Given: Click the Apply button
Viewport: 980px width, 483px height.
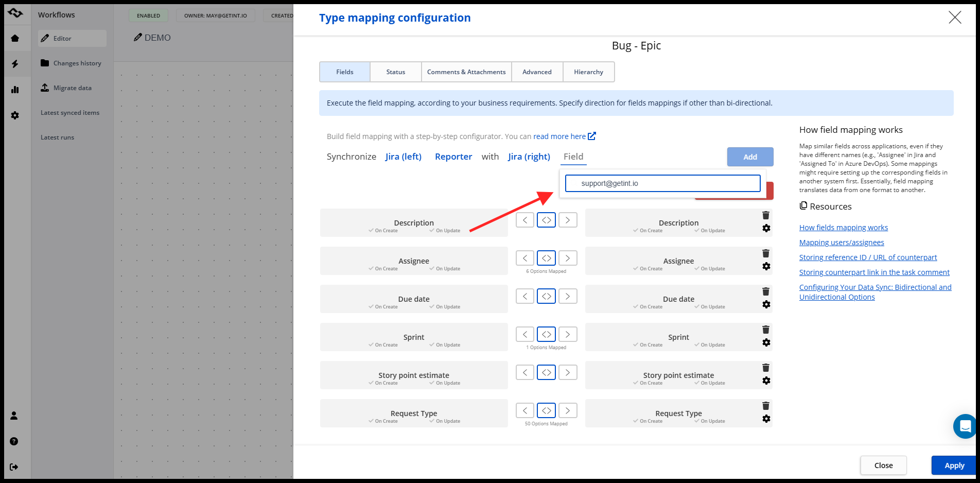Looking at the screenshot, I should [x=954, y=465].
